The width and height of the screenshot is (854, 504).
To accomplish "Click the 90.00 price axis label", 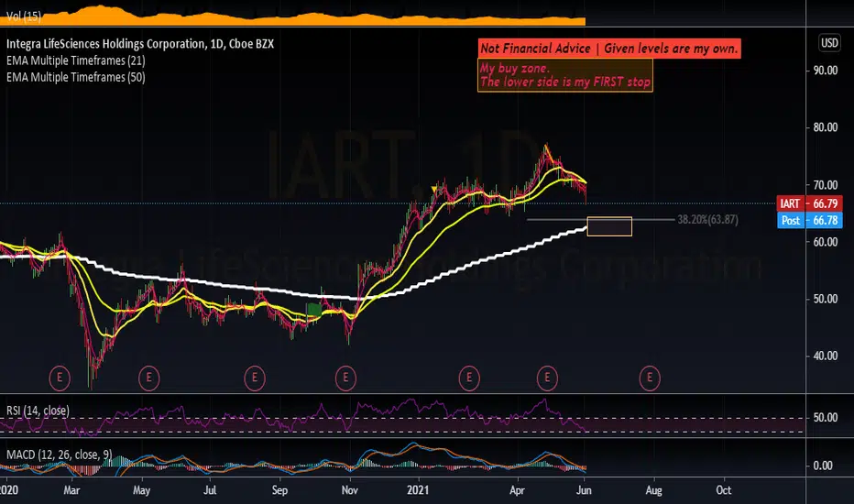I will coord(825,71).
